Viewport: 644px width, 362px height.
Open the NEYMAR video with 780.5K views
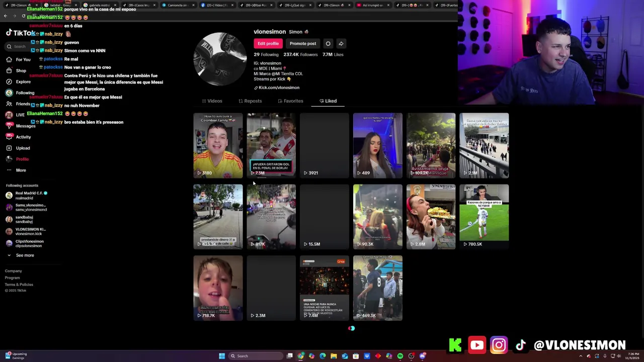point(484,217)
